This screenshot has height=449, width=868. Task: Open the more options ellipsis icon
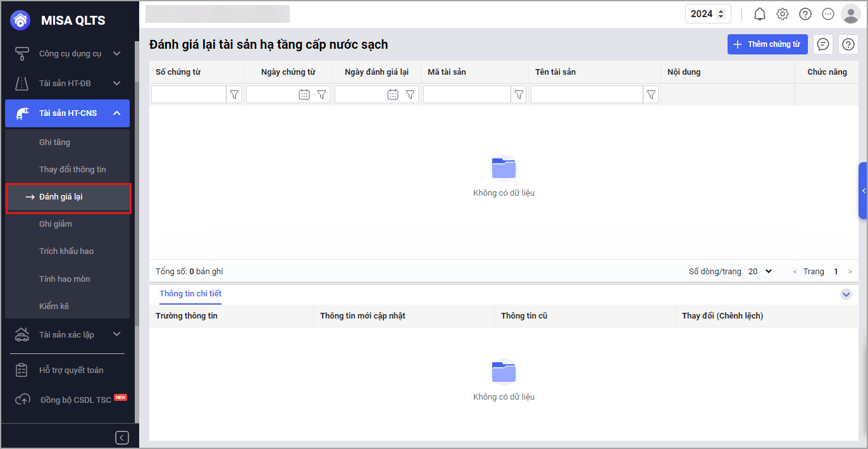click(828, 14)
